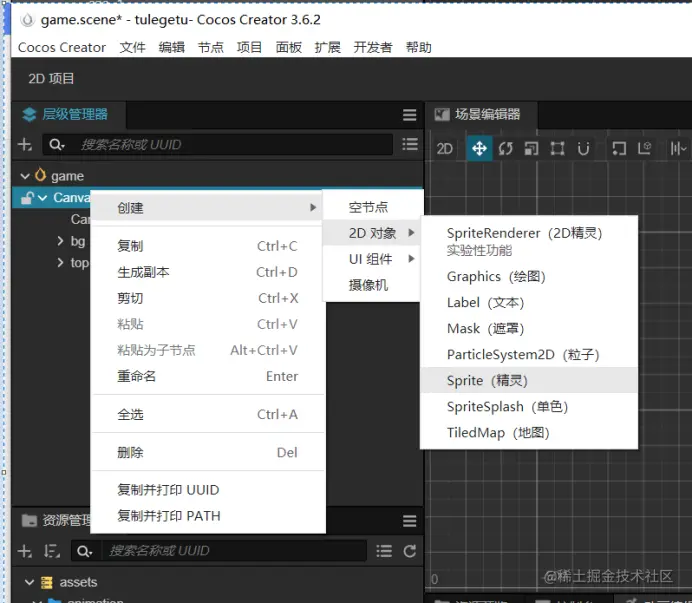This screenshot has height=603, width=692.
Task: Collapse the Canvas node chevron
Action: (x=42, y=198)
